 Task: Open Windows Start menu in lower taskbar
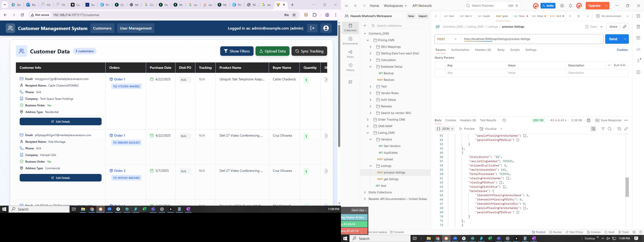(345, 238)
